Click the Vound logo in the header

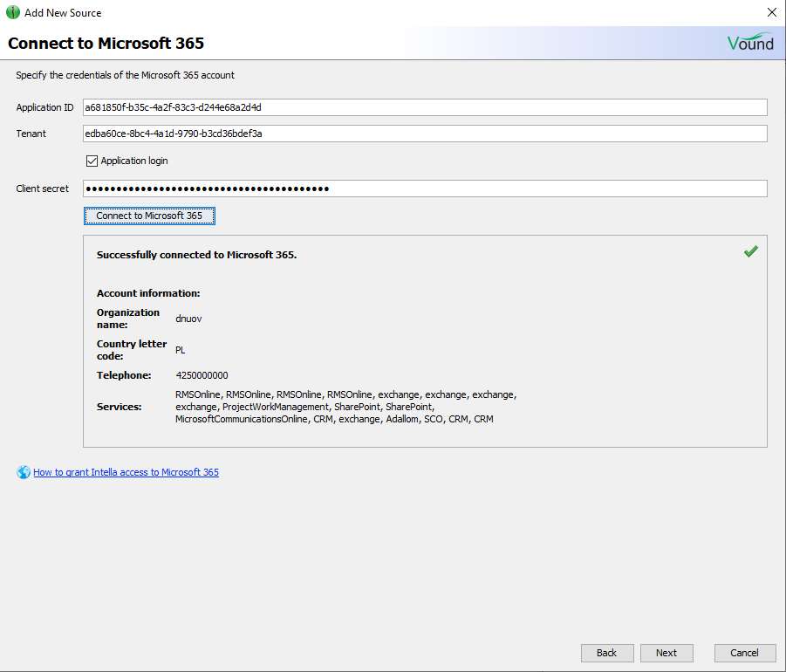click(x=750, y=43)
